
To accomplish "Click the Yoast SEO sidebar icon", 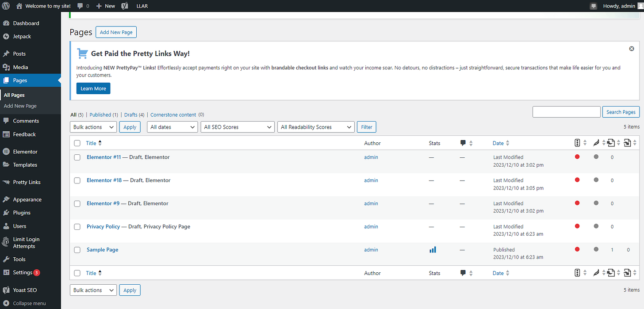I will [x=6, y=290].
